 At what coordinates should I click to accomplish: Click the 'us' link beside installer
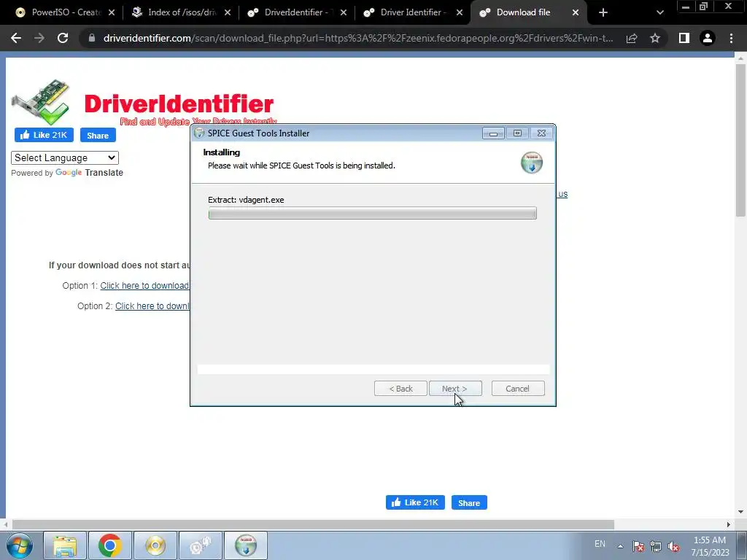[562, 194]
